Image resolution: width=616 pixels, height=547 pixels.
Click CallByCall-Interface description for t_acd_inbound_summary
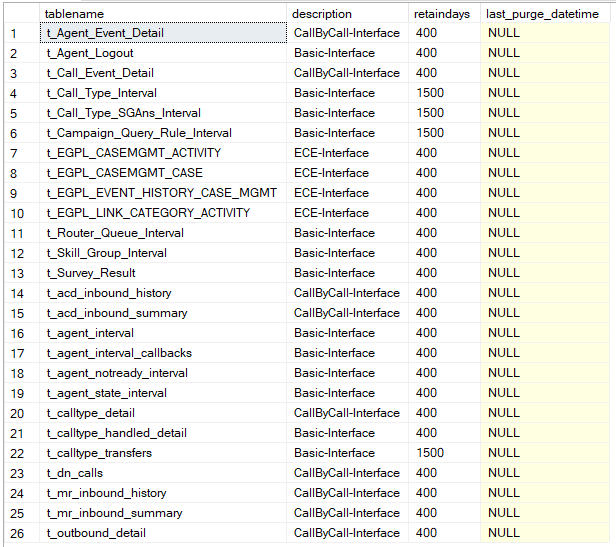click(347, 313)
